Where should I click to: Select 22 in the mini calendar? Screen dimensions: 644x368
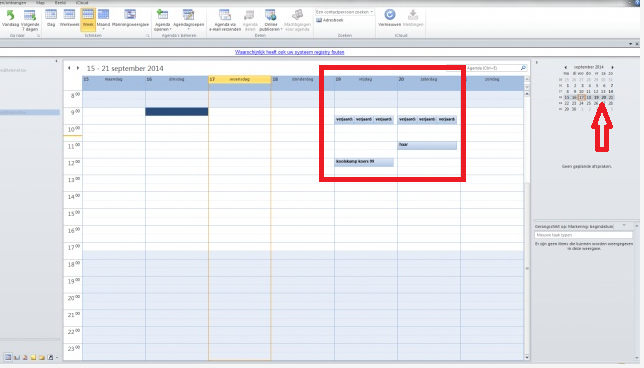pos(567,104)
